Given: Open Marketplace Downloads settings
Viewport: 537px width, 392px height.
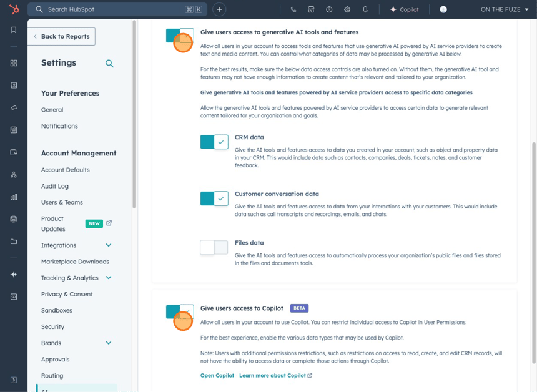Looking at the screenshot, I should (76, 262).
